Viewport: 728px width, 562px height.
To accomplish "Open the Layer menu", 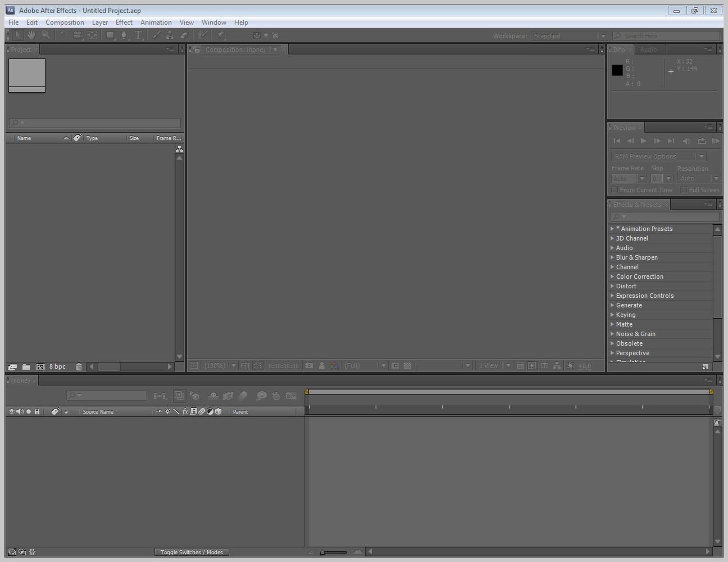I will 100,22.
